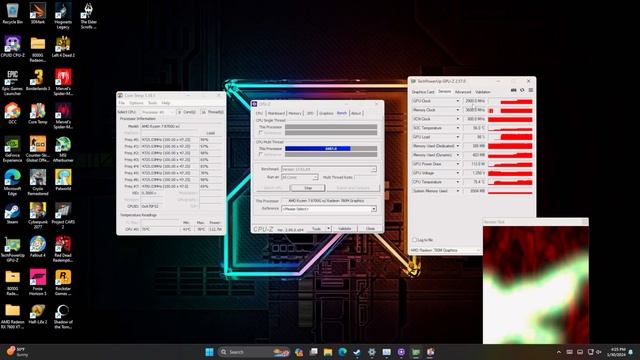This screenshot has height=360, width=640.
Task: Open the Recycle Bin desktop icon
Action: 12,13
